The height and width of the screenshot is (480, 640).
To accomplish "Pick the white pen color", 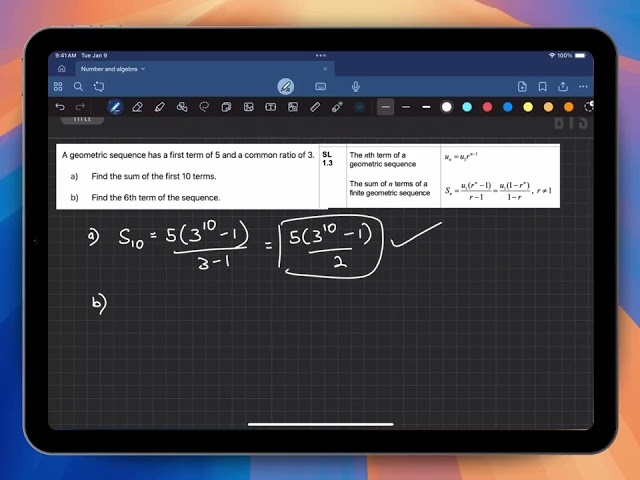I will pyautogui.click(x=447, y=107).
